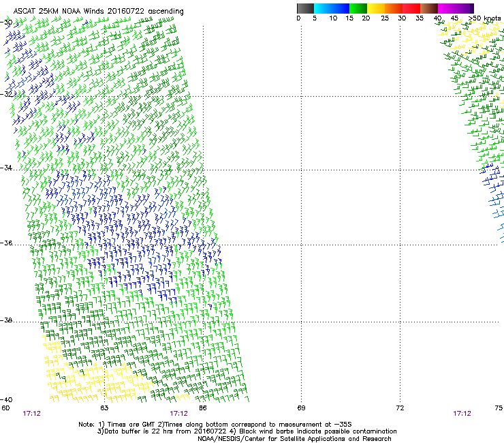Click the "66" longitude axis label
Image resolution: width=504 pixels, height=443 pixels.
[x=203, y=408]
